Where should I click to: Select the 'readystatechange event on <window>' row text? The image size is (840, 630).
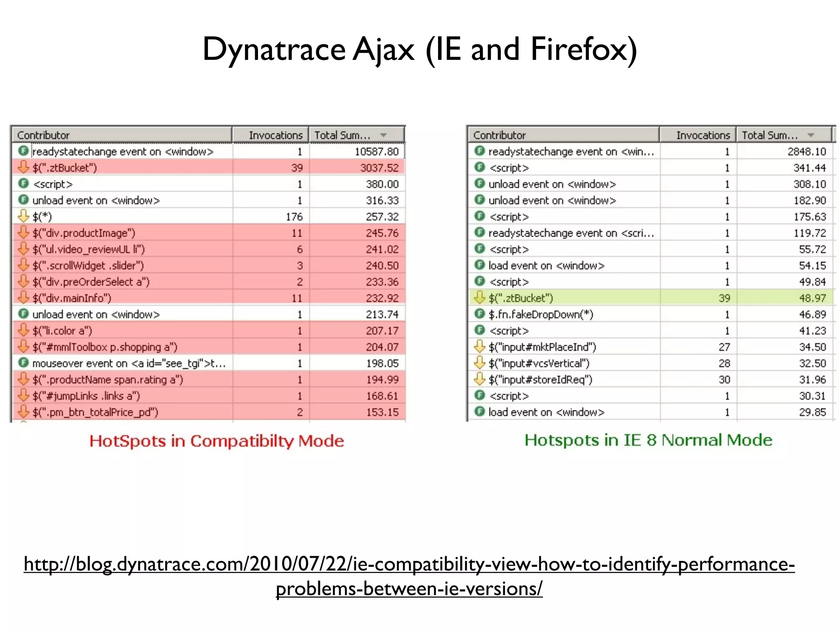pyautogui.click(x=123, y=152)
